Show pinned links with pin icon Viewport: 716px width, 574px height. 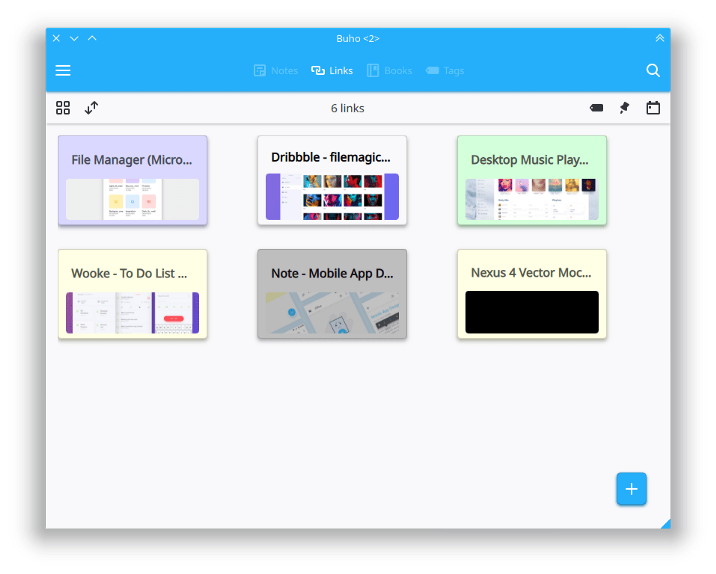[624, 108]
